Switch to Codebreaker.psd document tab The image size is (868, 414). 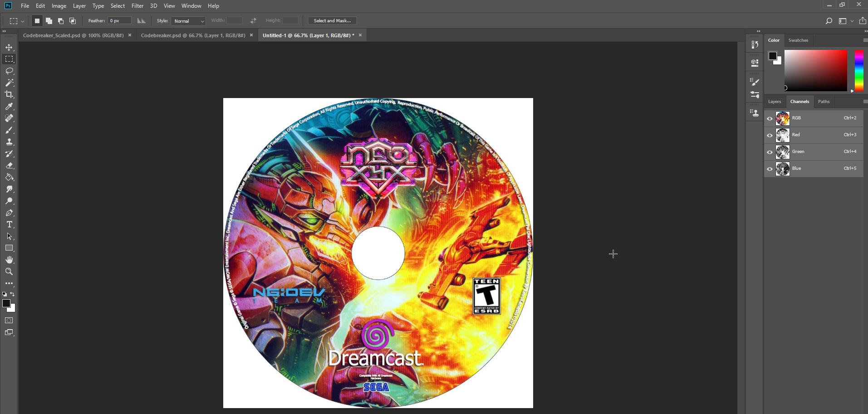(x=193, y=35)
